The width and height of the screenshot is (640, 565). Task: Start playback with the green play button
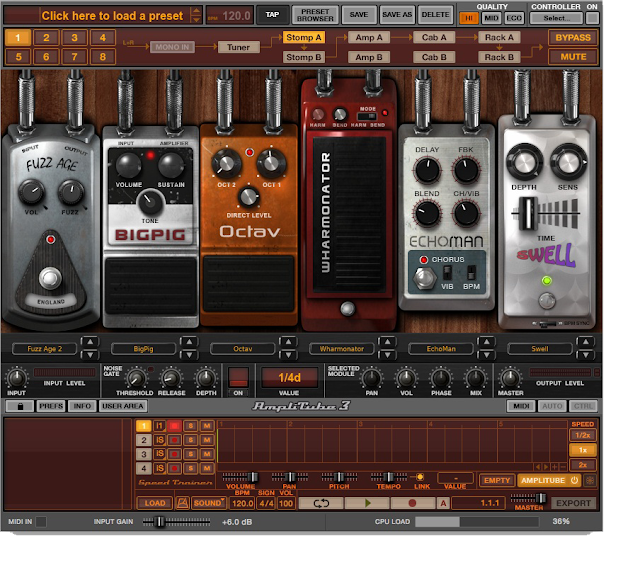367,503
